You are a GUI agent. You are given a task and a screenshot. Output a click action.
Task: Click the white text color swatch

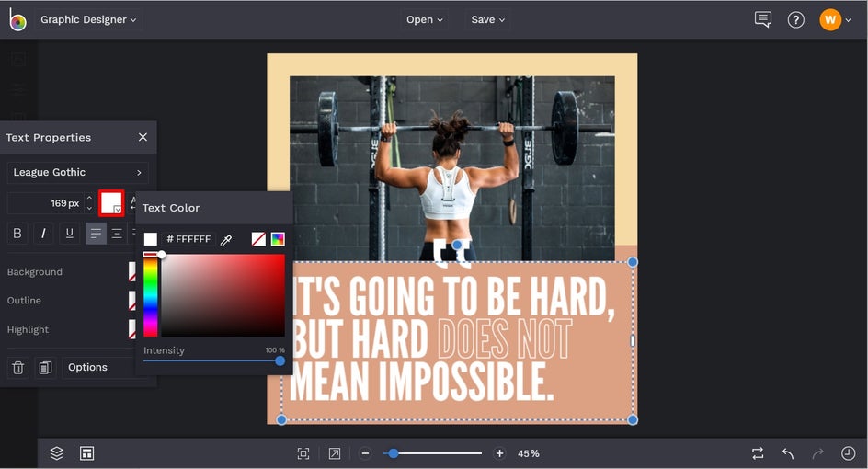pos(111,203)
